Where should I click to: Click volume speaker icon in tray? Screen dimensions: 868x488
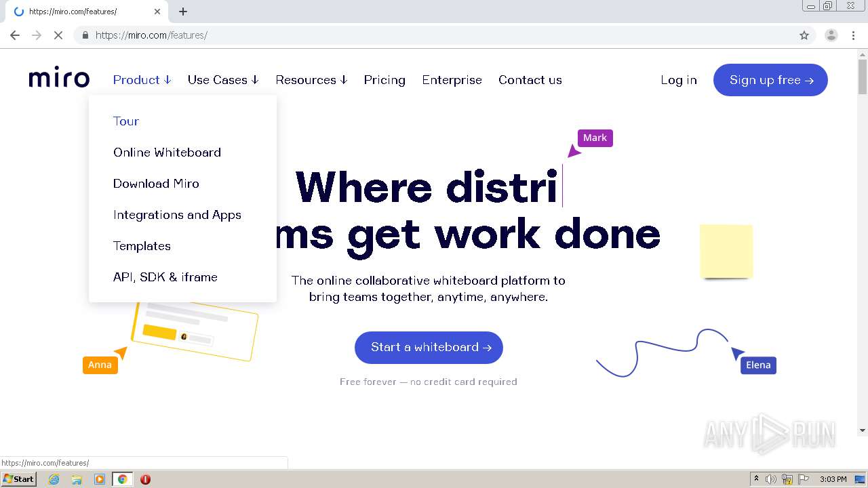pos(771,479)
